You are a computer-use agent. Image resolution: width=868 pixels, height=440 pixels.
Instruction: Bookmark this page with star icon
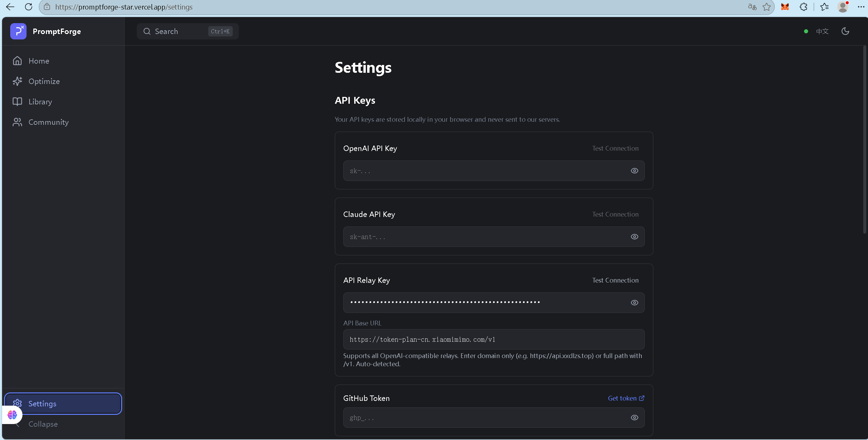(x=767, y=7)
